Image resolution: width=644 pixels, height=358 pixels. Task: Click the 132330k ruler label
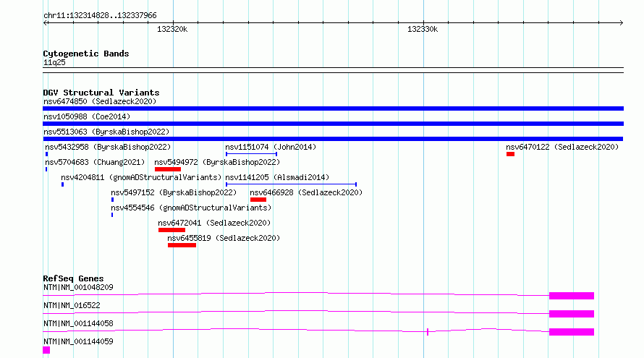point(423,29)
